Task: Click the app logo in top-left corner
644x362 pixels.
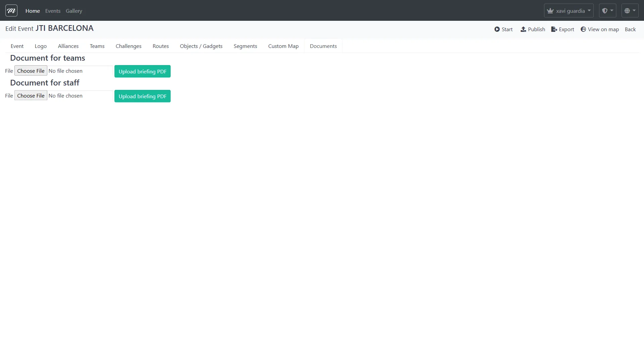Action: click(x=11, y=10)
